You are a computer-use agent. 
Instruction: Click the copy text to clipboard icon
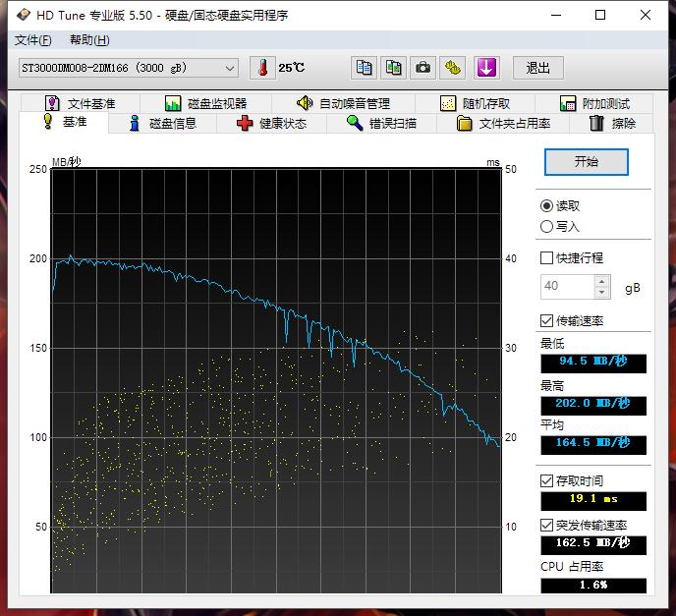(365, 68)
